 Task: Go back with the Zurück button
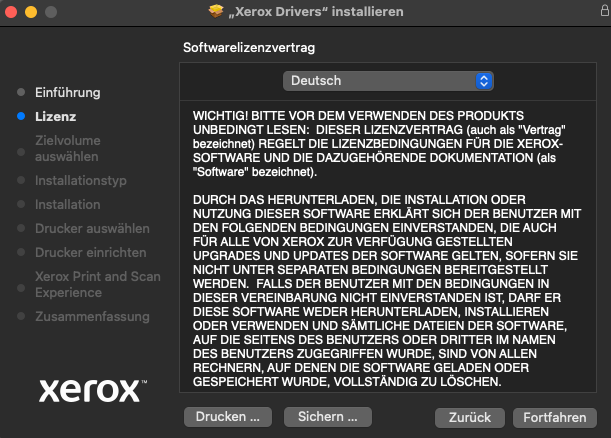tap(469, 417)
